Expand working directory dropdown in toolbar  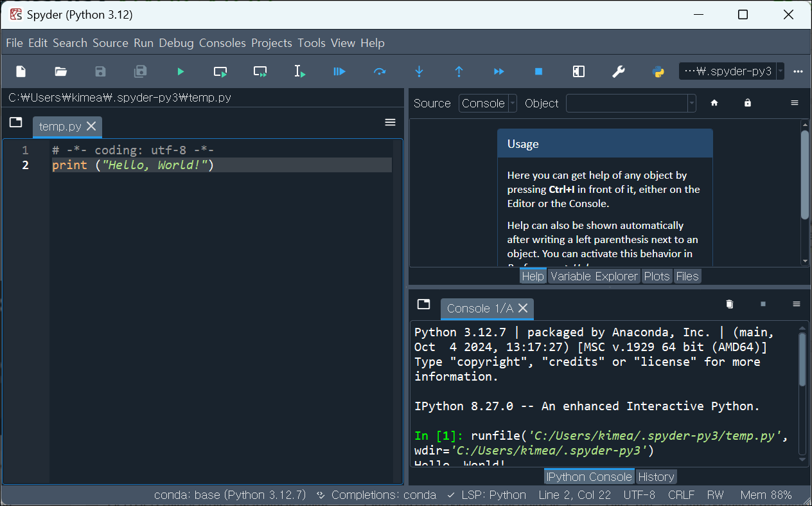780,71
